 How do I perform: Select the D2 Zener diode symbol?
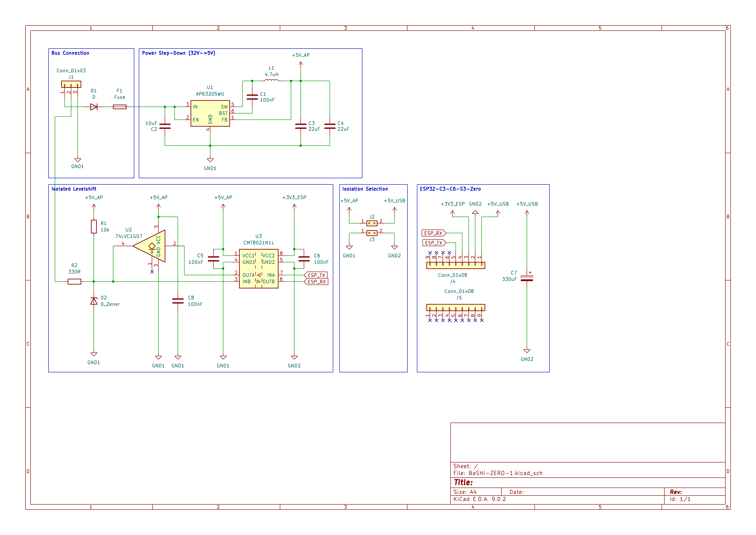(94, 301)
